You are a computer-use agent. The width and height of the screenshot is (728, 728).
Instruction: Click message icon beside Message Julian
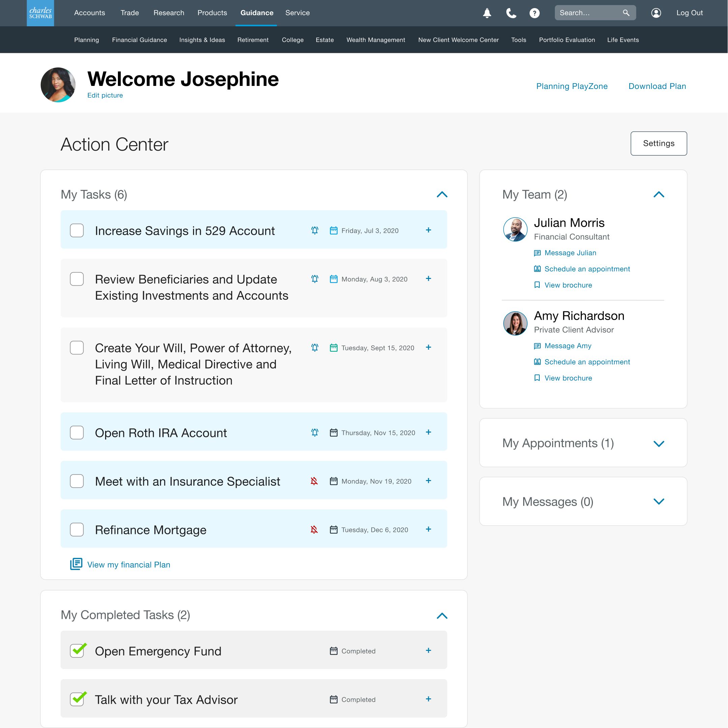click(x=537, y=253)
